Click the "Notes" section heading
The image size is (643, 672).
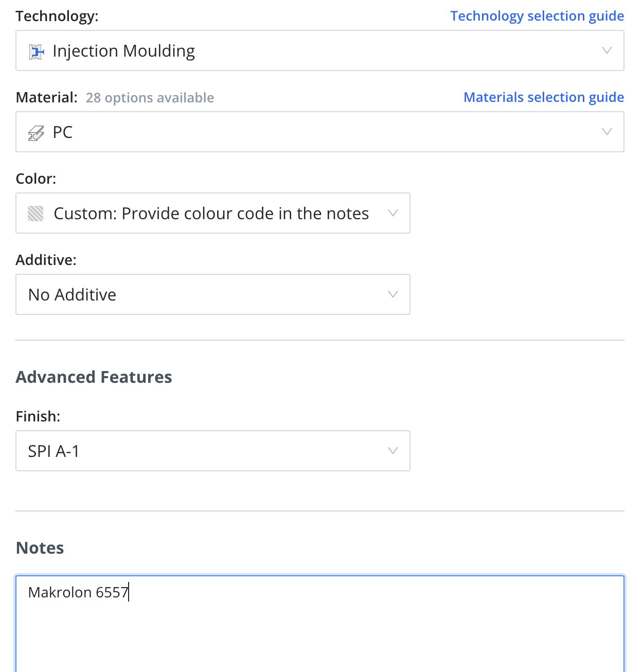coord(40,548)
